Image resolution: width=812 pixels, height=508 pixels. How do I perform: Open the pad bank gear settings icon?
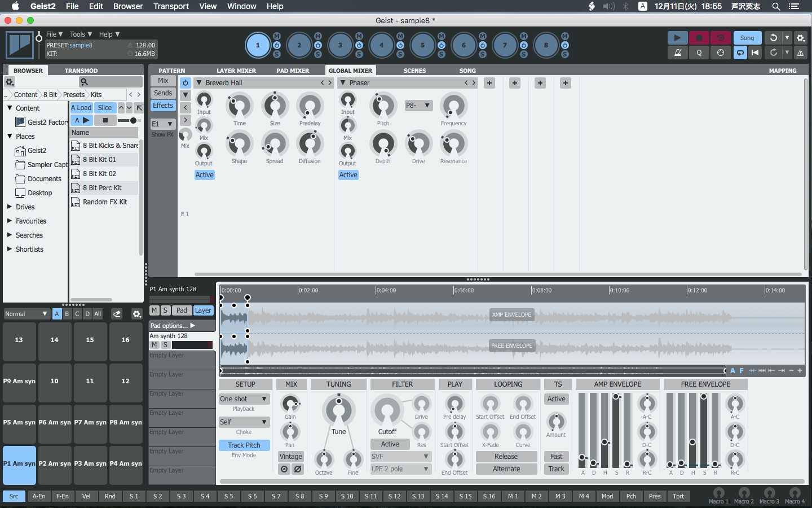pyautogui.click(x=136, y=314)
